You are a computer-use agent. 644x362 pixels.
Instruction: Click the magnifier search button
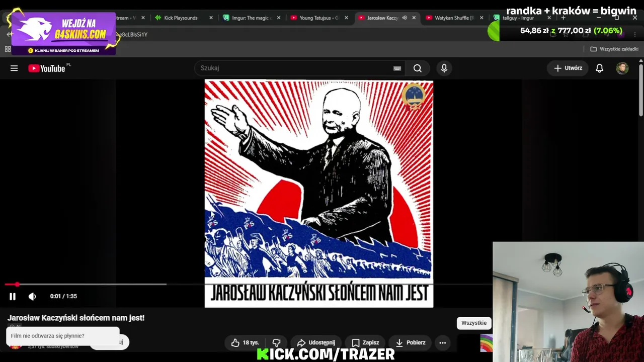click(x=418, y=68)
